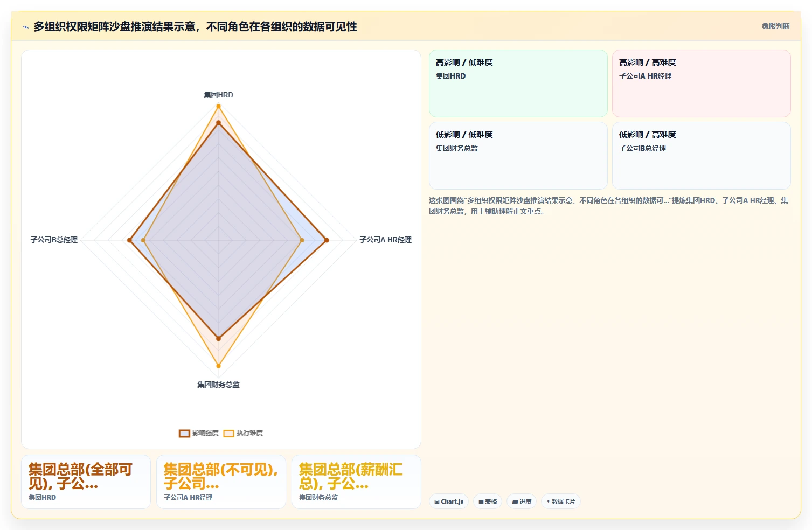
Task: Click the 数据卡片 sparkle icon
Action: (549, 501)
